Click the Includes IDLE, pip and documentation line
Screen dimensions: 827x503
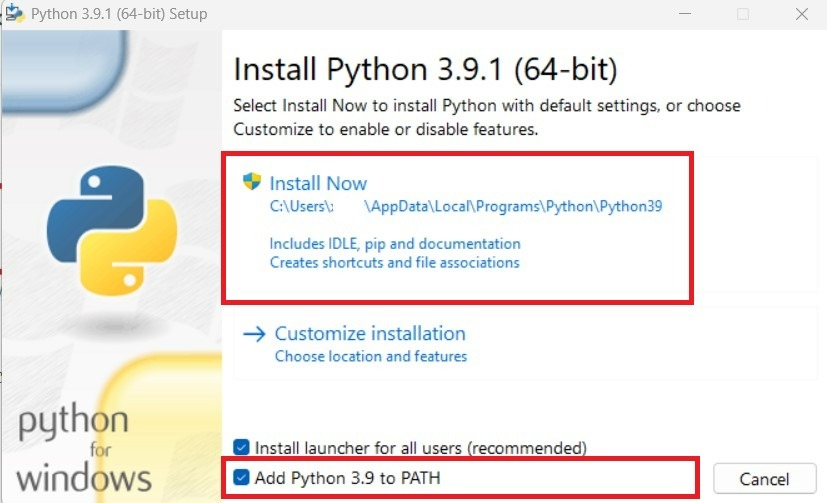point(395,243)
